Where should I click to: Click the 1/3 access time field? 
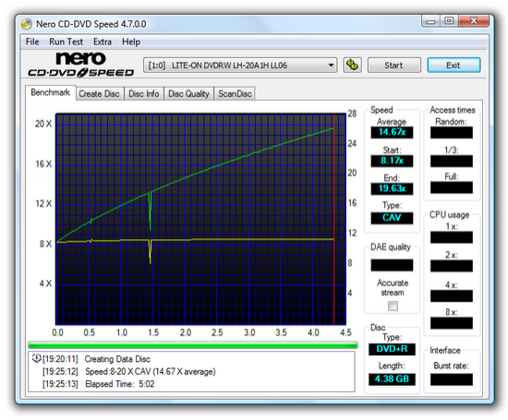[x=452, y=161]
